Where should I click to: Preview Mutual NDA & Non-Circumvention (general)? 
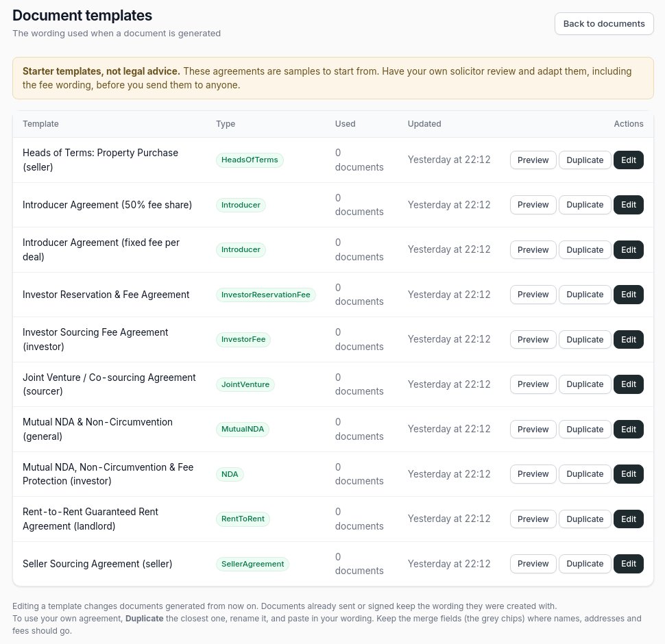[x=533, y=429]
